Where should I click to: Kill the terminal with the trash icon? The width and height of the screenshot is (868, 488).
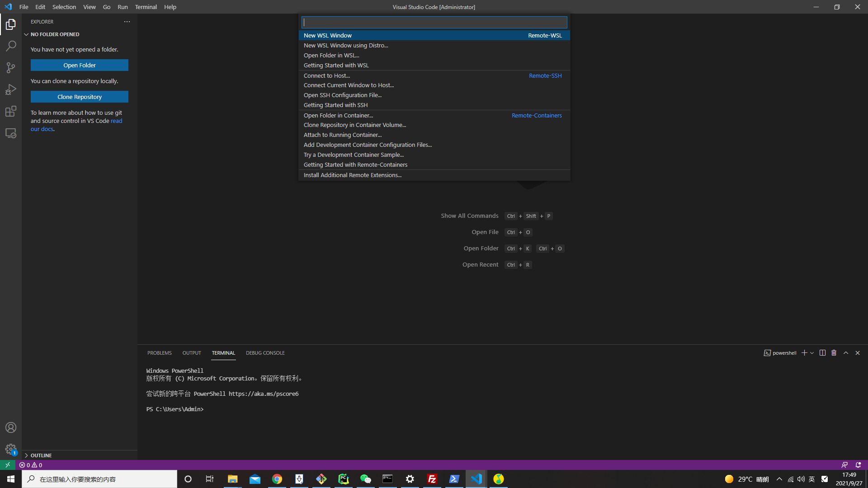834,353
